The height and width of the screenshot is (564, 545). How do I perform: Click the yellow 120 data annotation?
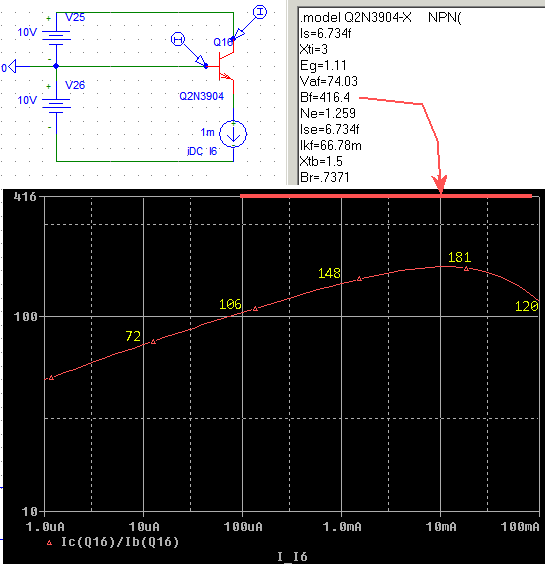click(527, 306)
